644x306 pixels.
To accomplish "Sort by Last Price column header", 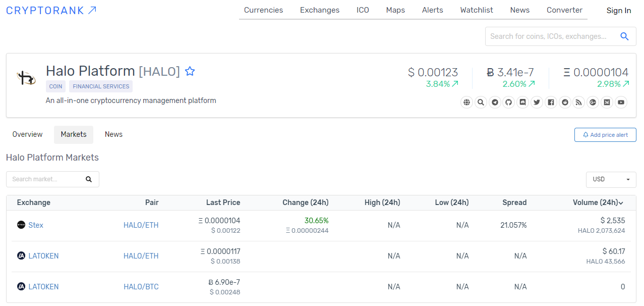I will (223, 202).
